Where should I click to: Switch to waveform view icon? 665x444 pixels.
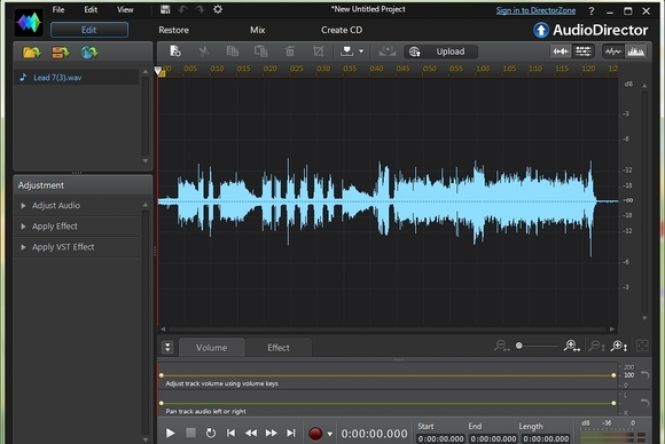(x=613, y=52)
